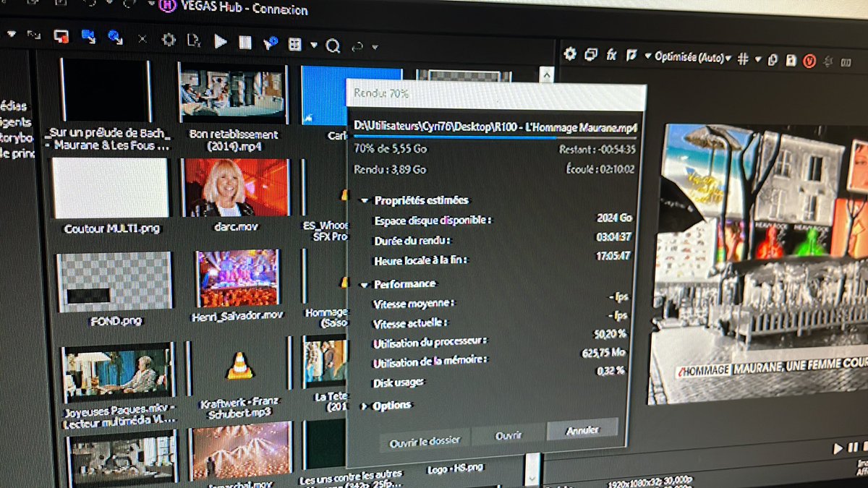
Task: Click the red import media icon in media toolbar
Action: (61, 36)
